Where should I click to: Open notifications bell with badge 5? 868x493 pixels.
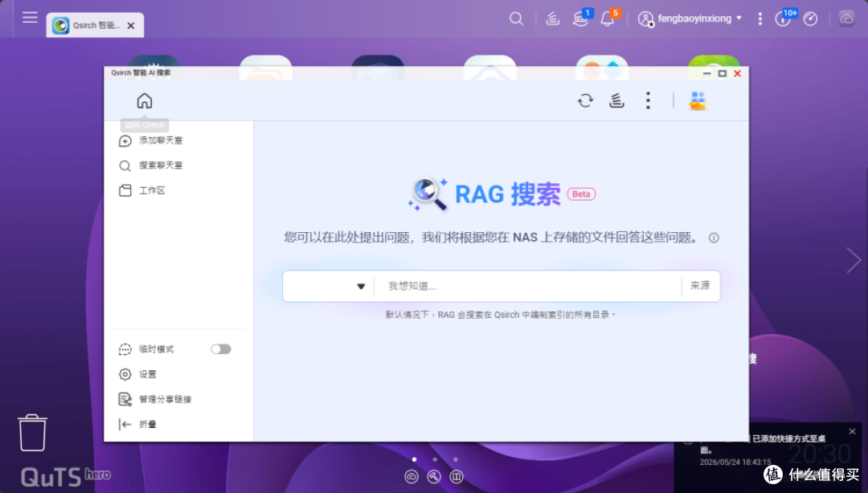608,18
